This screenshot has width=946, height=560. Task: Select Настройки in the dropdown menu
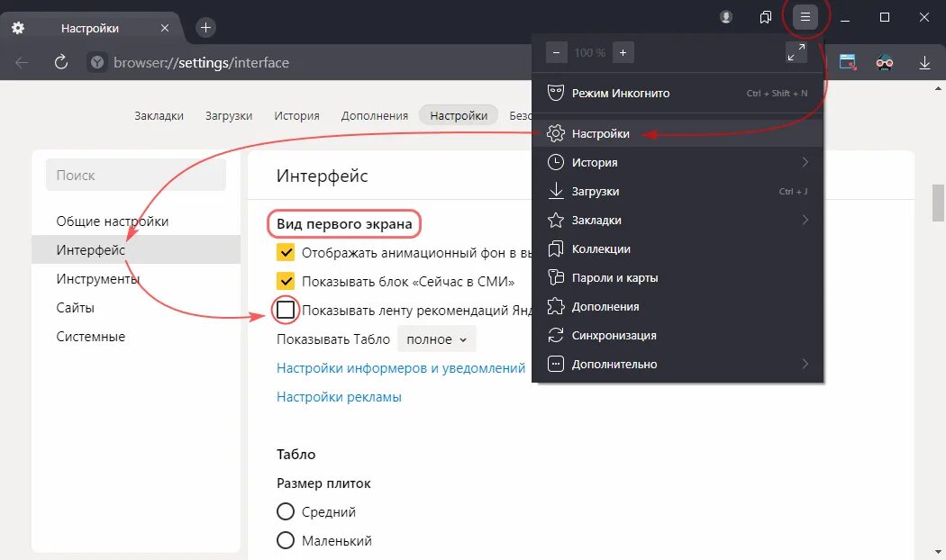pyautogui.click(x=678, y=133)
